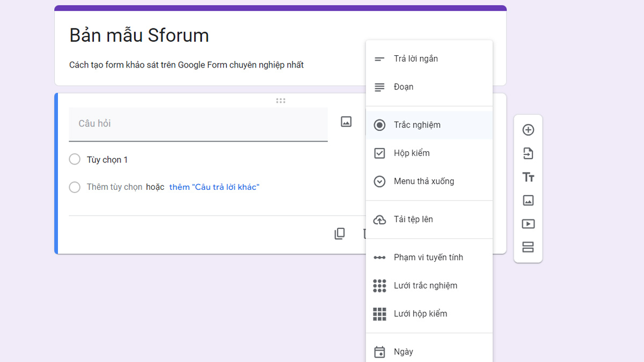This screenshot has width=644, height=362.
Task: Click the add section icon
Action: click(528, 247)
